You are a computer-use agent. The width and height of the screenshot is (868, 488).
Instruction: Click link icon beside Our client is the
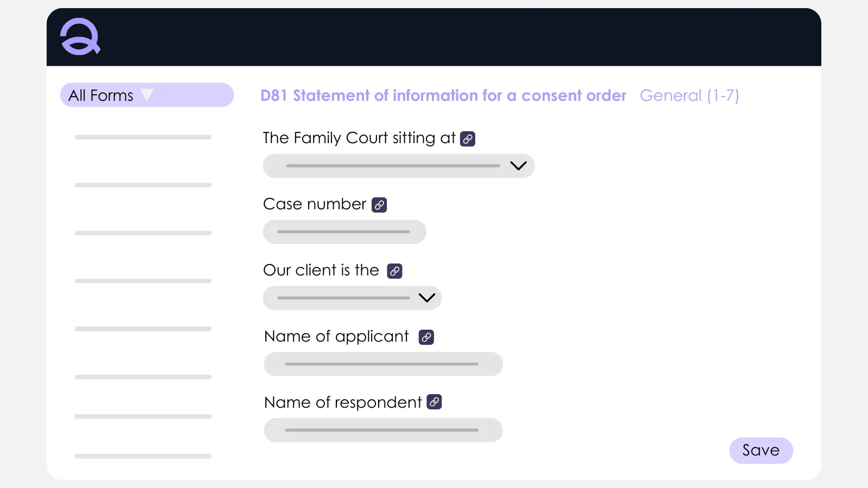coord(394,271)
